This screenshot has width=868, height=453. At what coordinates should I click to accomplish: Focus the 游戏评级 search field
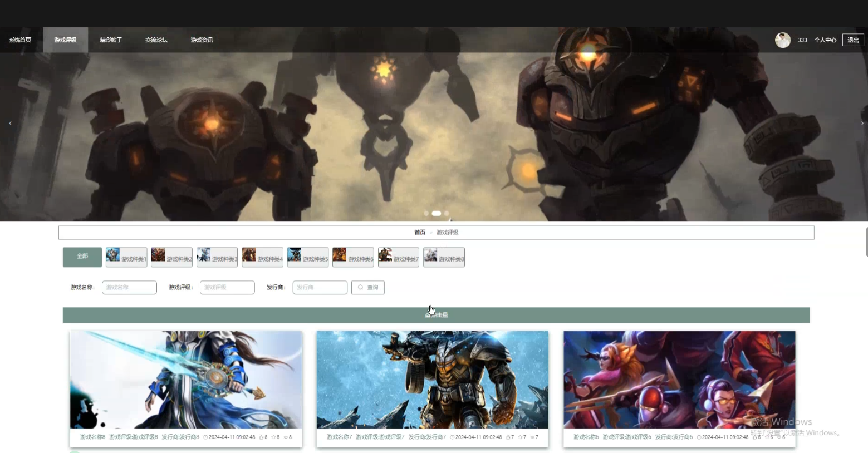(x=227, y=287)
